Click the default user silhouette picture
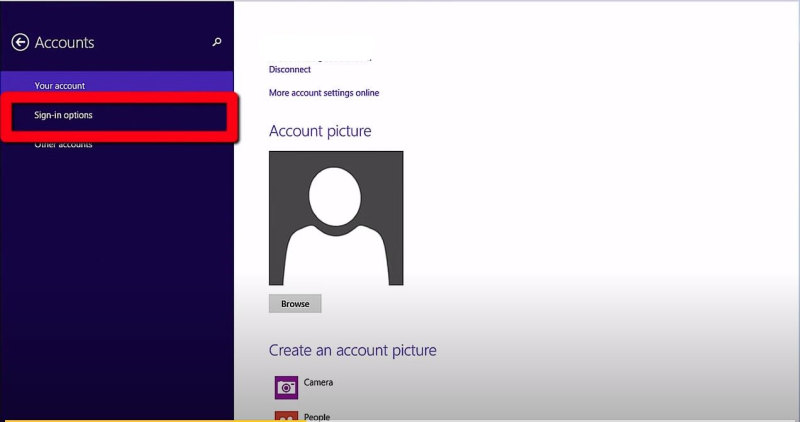Image resolution: width=800 pixels, height=422 pixels. [x=336, y=218]
